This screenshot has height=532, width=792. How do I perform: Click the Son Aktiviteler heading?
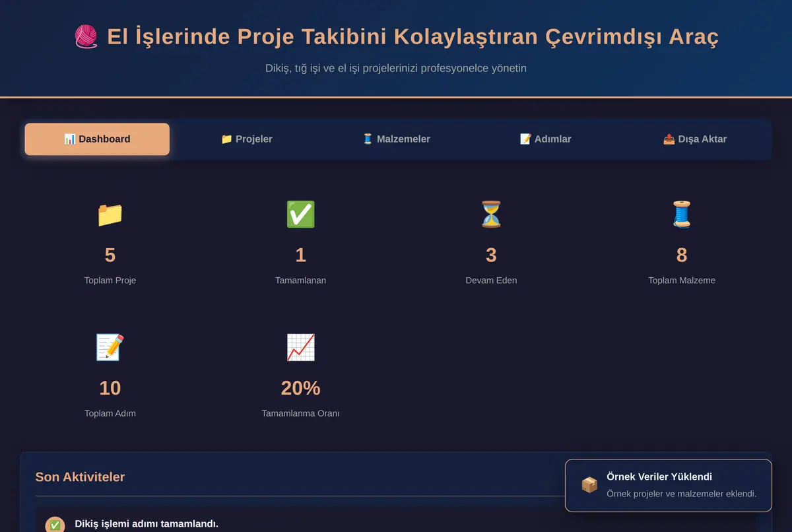point(80,477)
